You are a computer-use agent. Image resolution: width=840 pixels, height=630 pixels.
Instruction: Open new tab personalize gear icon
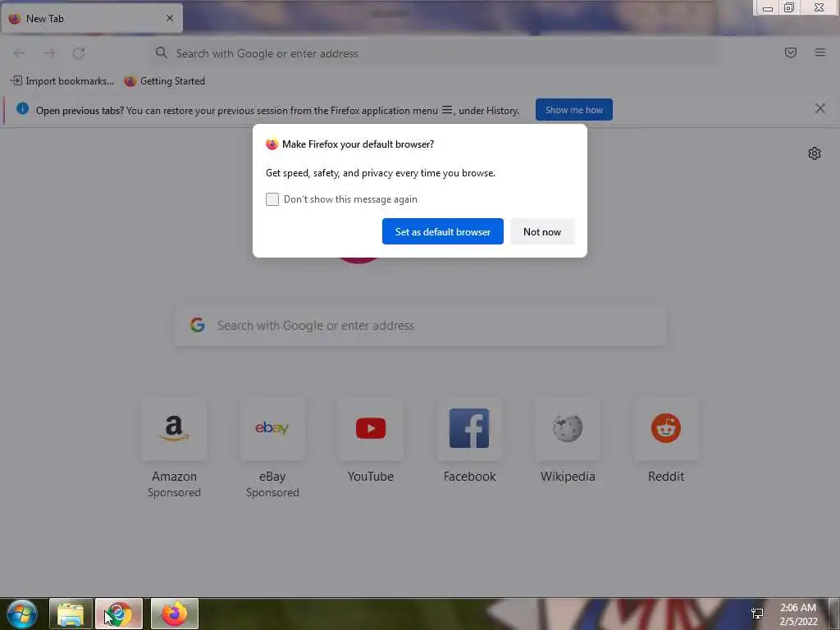815,153
